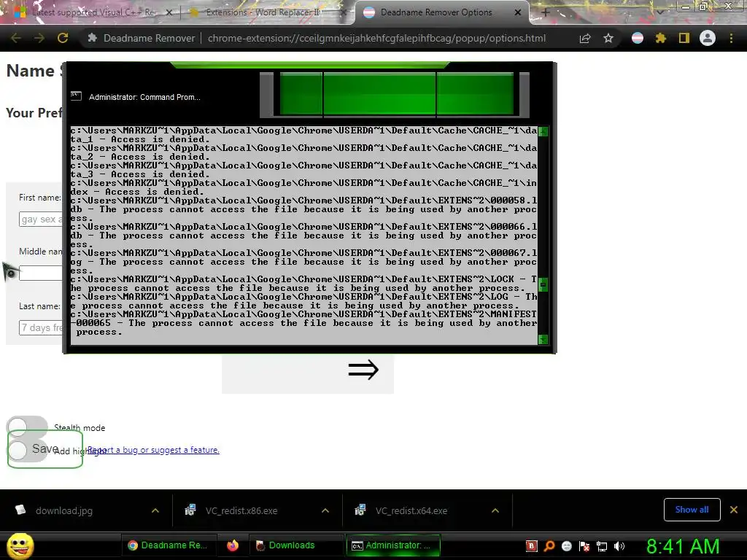Screen dimensions: 747x560
Task: Close the downloads bar with X
Action: [734, 510]
